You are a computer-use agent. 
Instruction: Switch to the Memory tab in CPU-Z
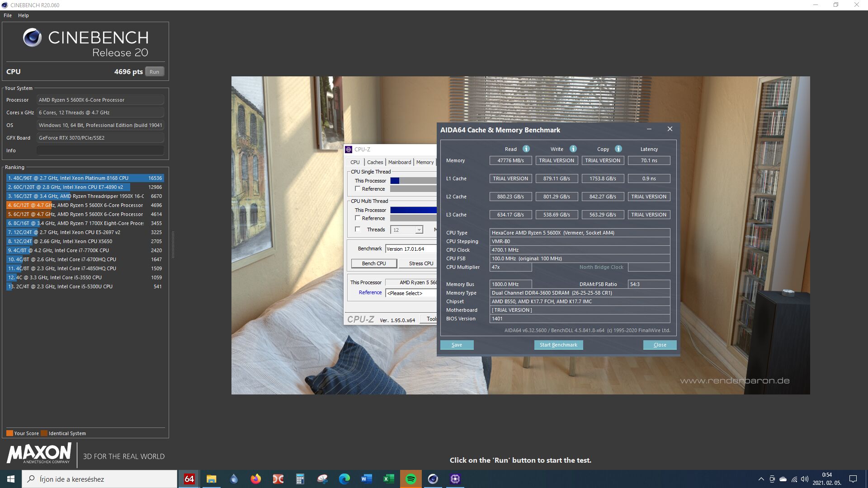[425, 162]
